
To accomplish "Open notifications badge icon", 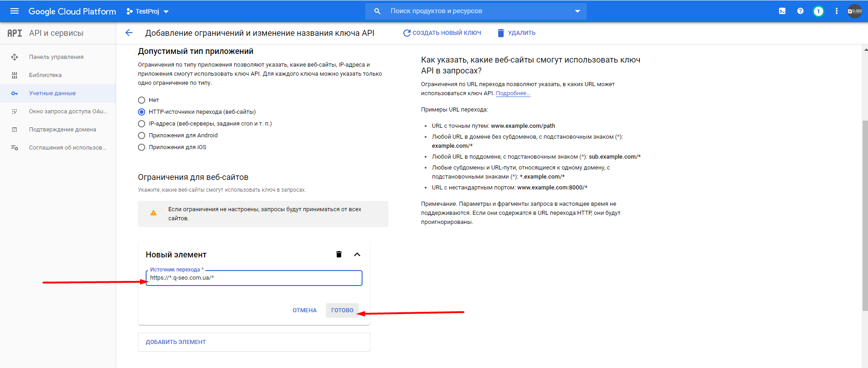I will tap(818, 11).
